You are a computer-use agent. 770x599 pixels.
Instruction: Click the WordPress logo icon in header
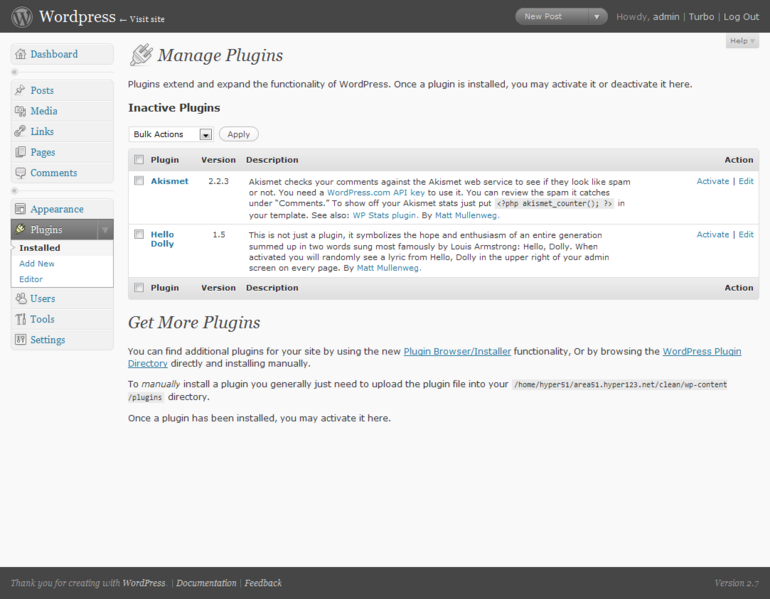[x=22, y=17]
